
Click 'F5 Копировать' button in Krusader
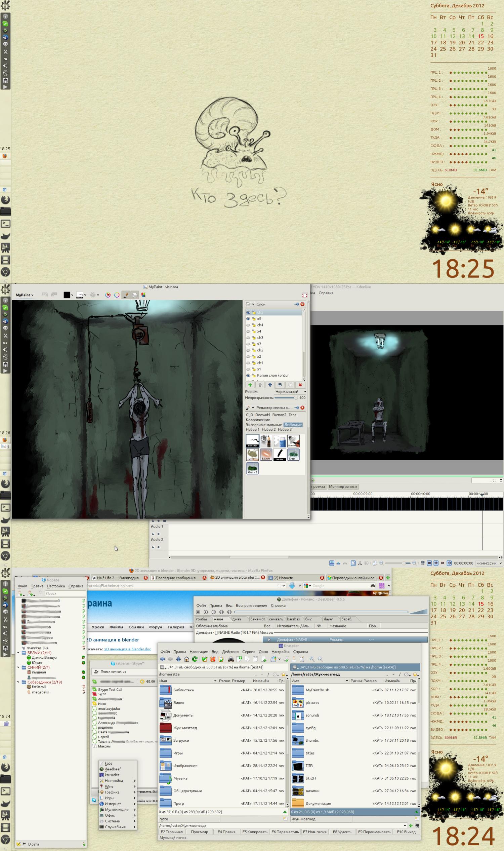coord(255,831)
